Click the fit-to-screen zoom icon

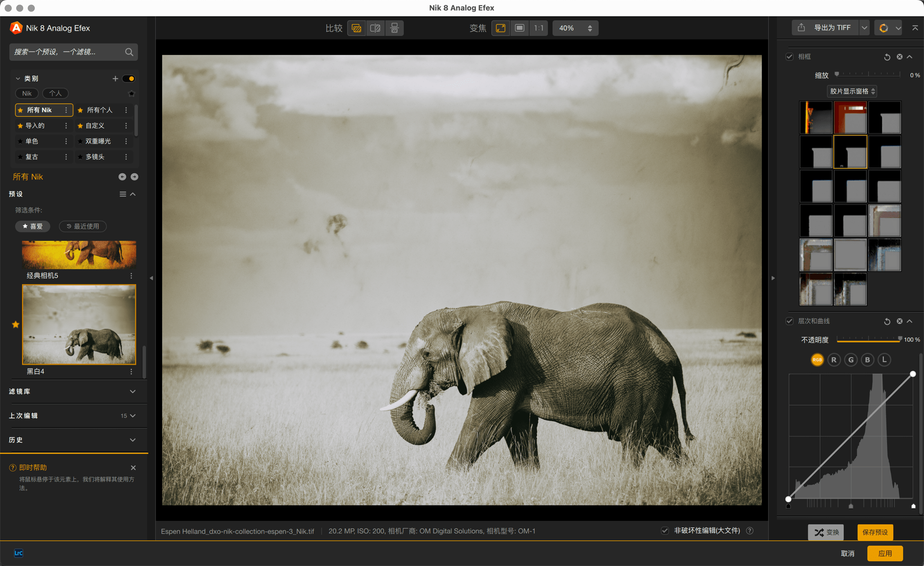[500, 28]
